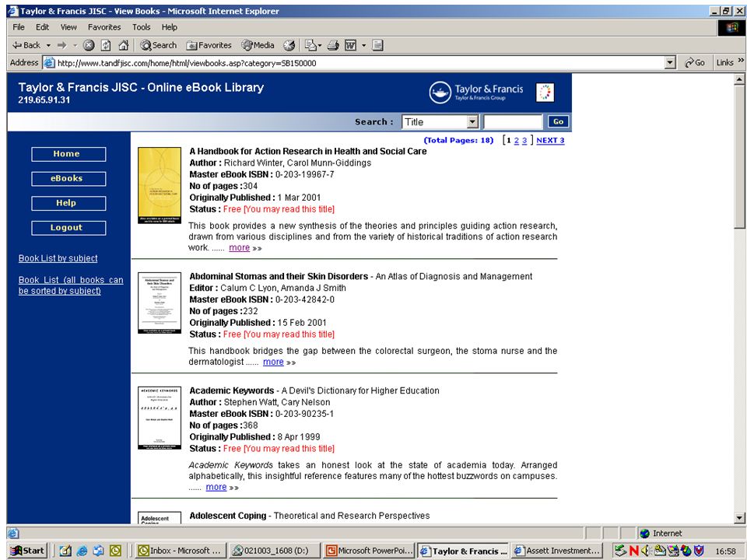This screenshot has height=560, width=747.
Task: Click more link under Academic Keywords description
Action: pos(216,487)
